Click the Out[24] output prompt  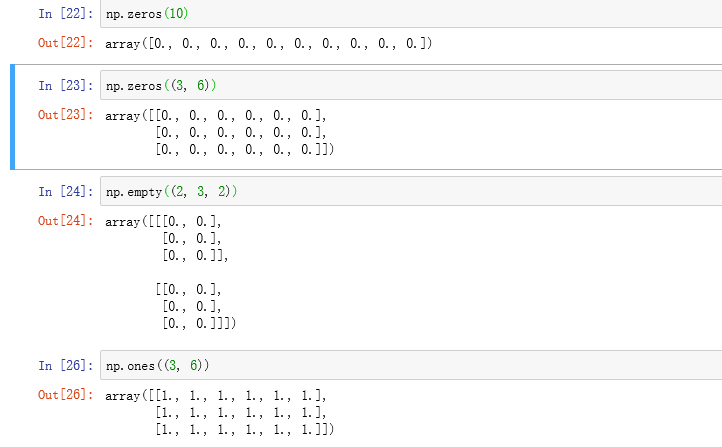(63, 221)
